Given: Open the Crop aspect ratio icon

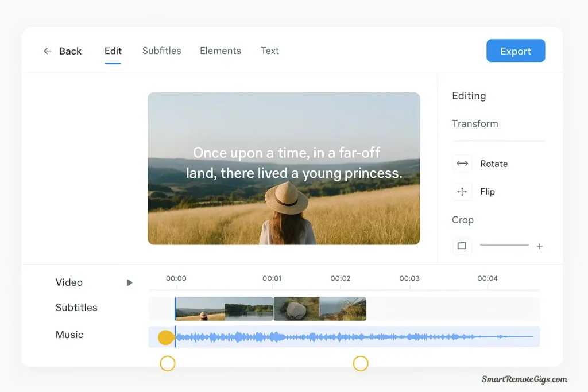Looking at the screenshot, I should coord(462,246).
